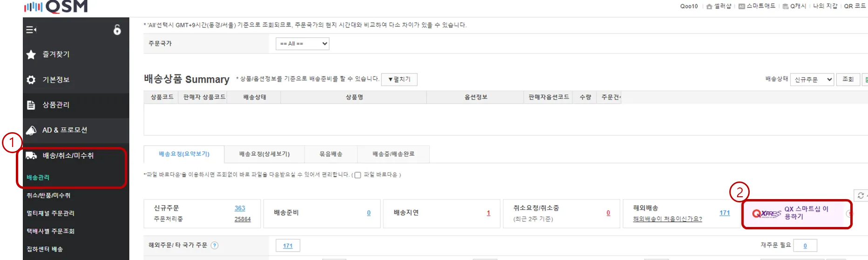Click the 상품명 column header
This screenshot has width=868, height=260.
pos(354,97)
